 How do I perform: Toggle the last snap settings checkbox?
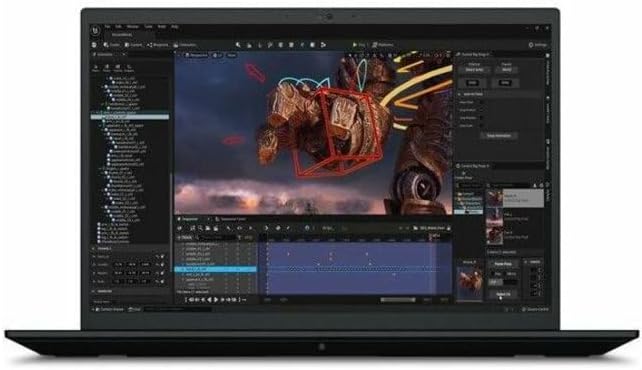point(482,126)
